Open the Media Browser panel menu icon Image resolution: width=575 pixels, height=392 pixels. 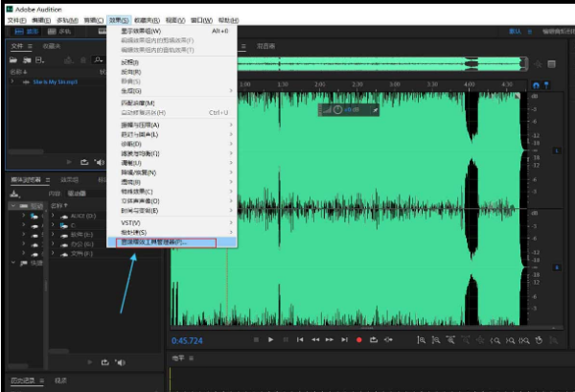pos(48,179)
